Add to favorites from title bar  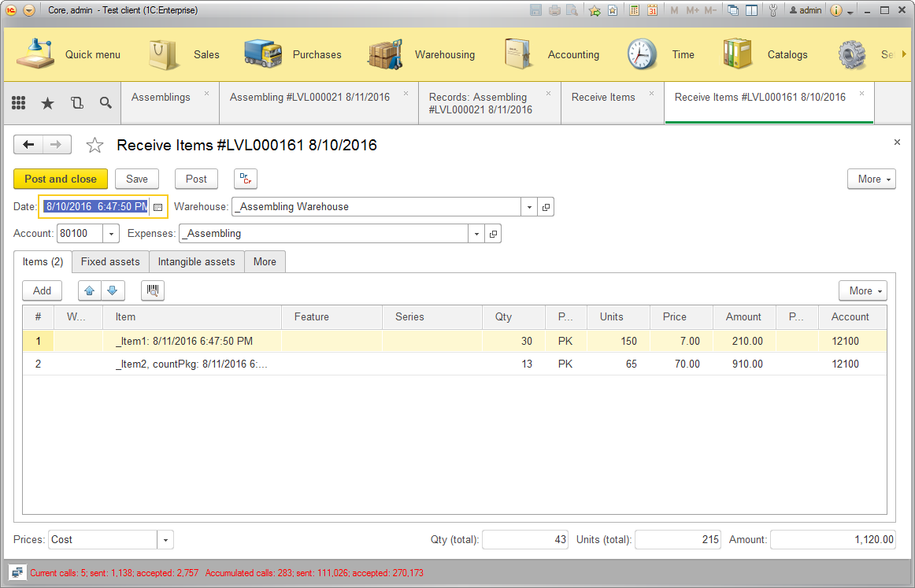(613, 10)
